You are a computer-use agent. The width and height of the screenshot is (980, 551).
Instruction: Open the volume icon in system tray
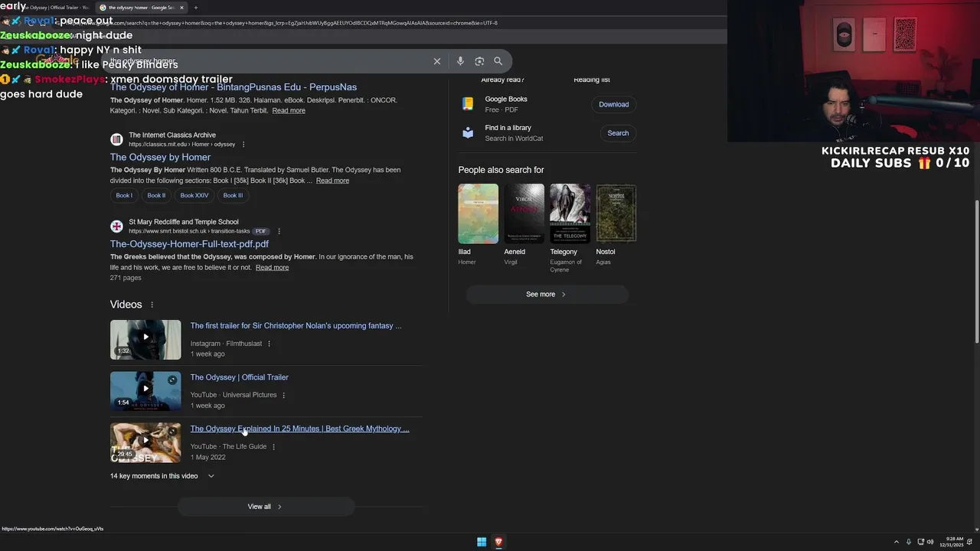(930, 542)
